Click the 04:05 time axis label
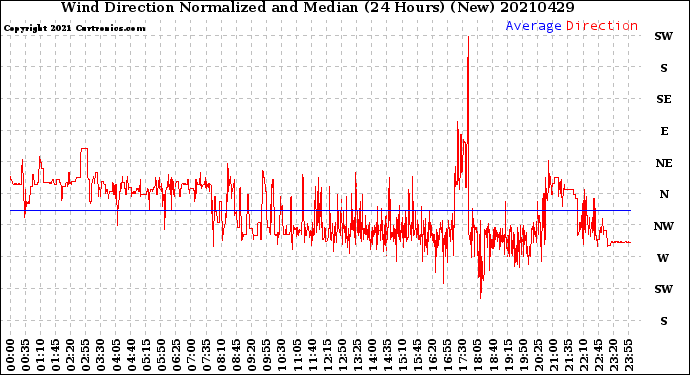 click(x=116, y=355)
